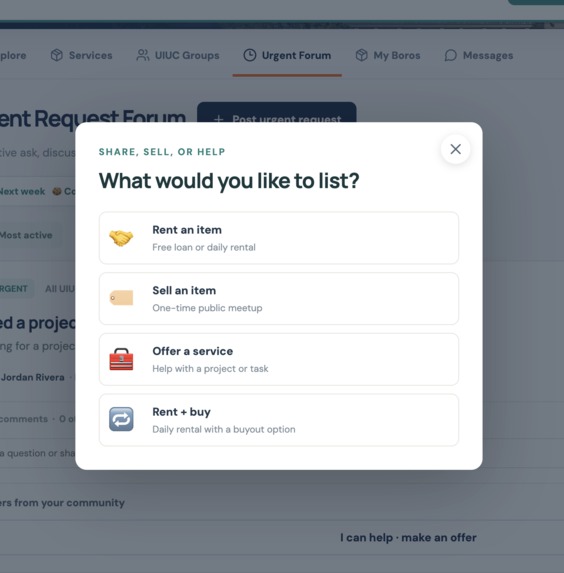The image size is (564, 573).
Task: Close the listing dialog with X
Action: [455, 149]
